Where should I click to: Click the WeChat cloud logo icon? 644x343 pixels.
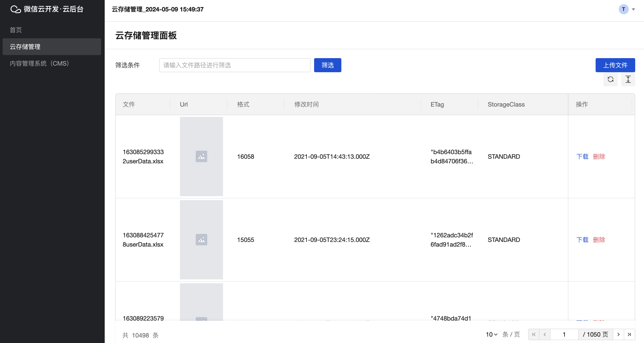pos(15,9)
